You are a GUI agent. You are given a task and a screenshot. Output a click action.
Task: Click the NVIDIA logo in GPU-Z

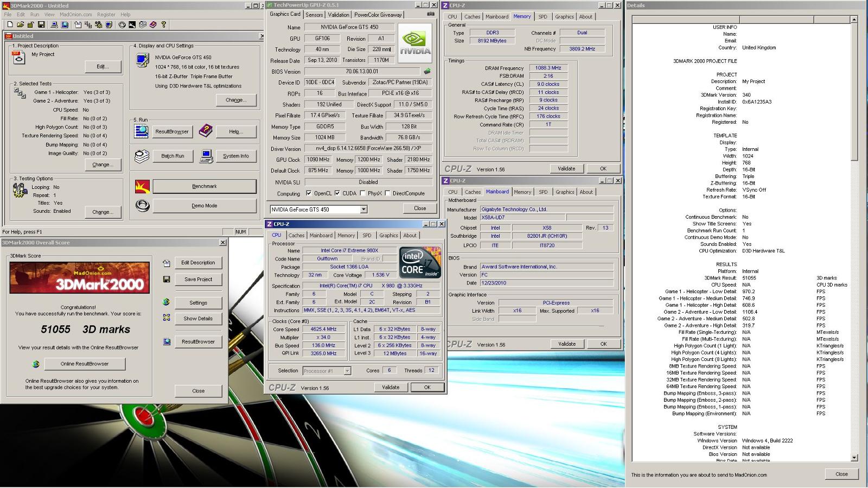tap(415, 43)
